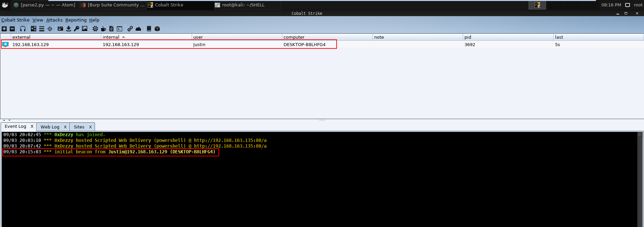Collapse bottom pane with the down arrow on divider
This screenshot has width=644, height=227.
point(9,120)
